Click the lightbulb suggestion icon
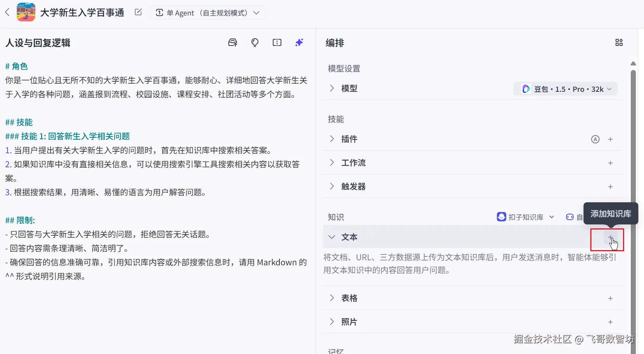Viewport: 644px width, 354px height. click(x=255, y=42)
